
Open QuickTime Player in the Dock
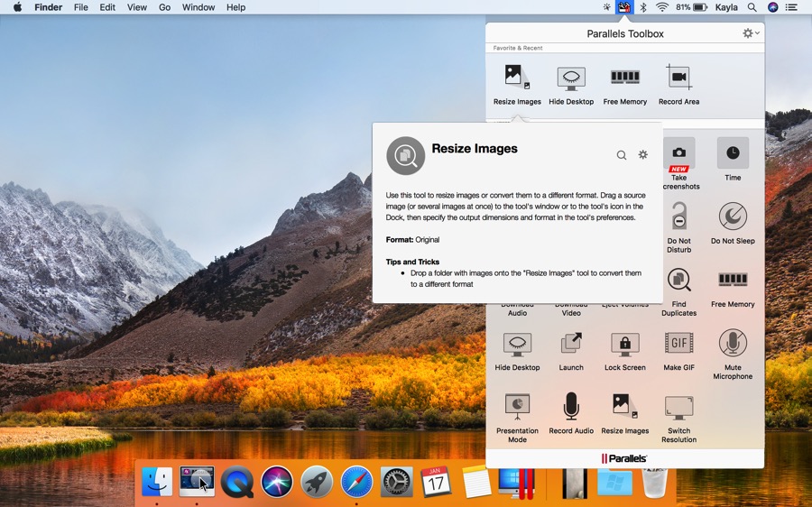[x=237, y=482]
